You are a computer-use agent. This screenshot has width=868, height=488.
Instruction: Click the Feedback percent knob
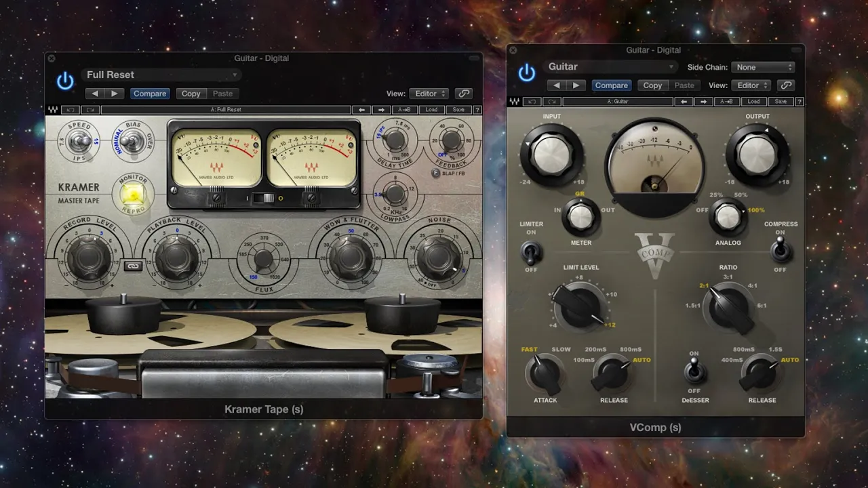(451, 140)
